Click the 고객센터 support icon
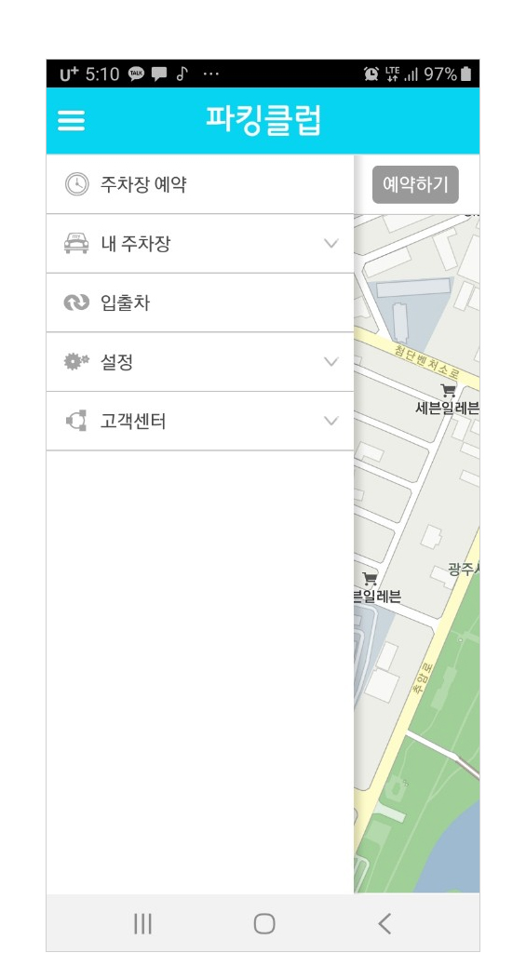This screenshot has height=980, width=526. click(x=76, y=421)
